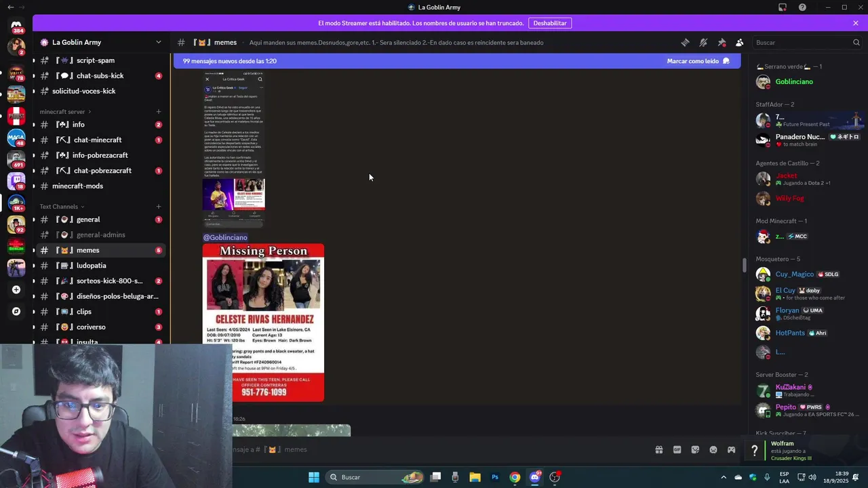Open member Cuy_Magico profile
868x488 pixels.
pos(808,274)
